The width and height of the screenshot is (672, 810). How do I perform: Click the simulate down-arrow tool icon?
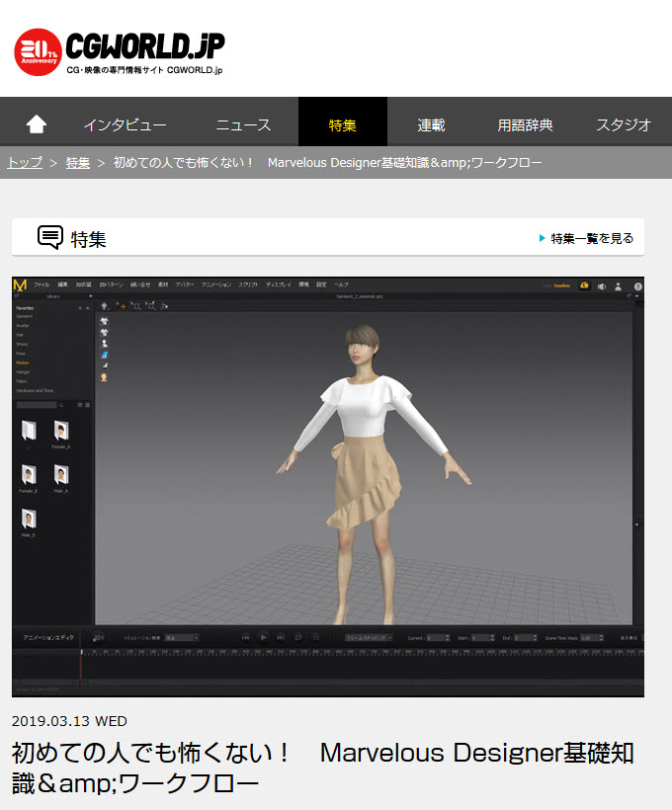pyautogui.click(x=105, y=306)
